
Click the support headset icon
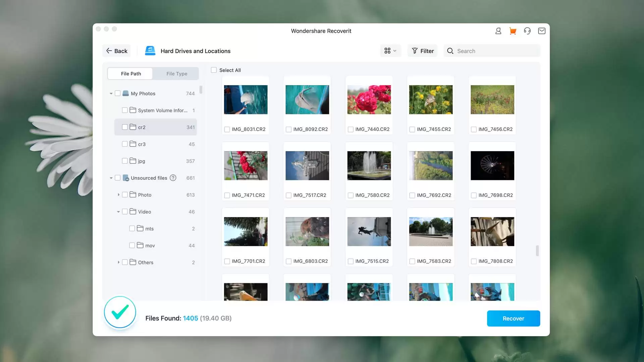click(x=527, y=31)
